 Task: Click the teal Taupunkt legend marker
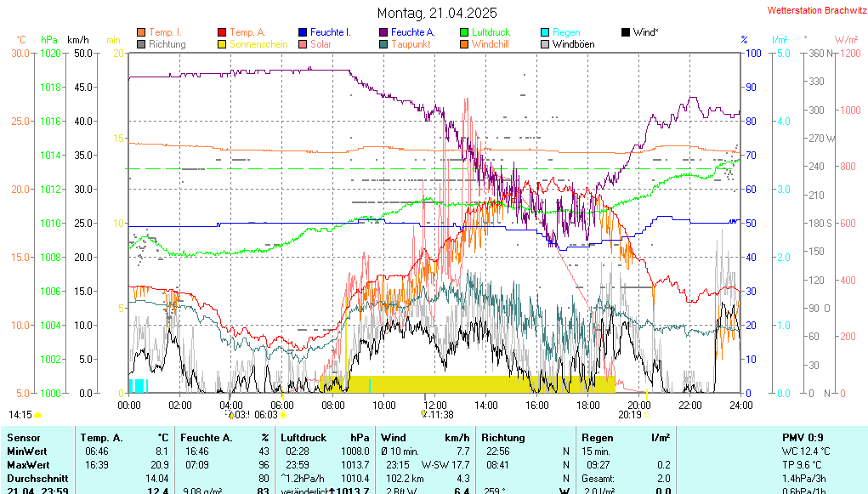pos(383,44)
